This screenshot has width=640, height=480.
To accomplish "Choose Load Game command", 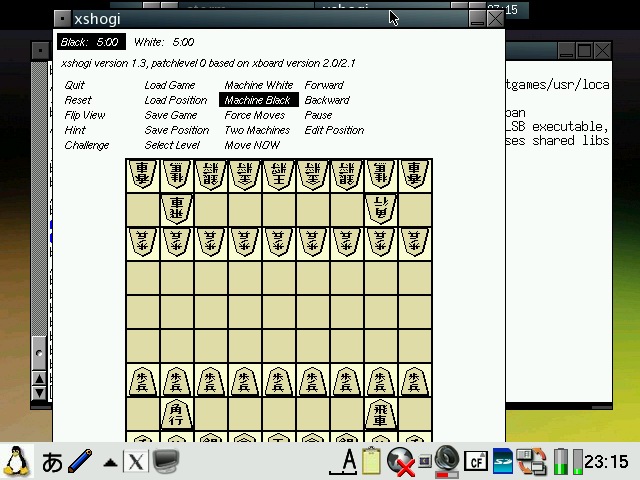I will [169, 85].
